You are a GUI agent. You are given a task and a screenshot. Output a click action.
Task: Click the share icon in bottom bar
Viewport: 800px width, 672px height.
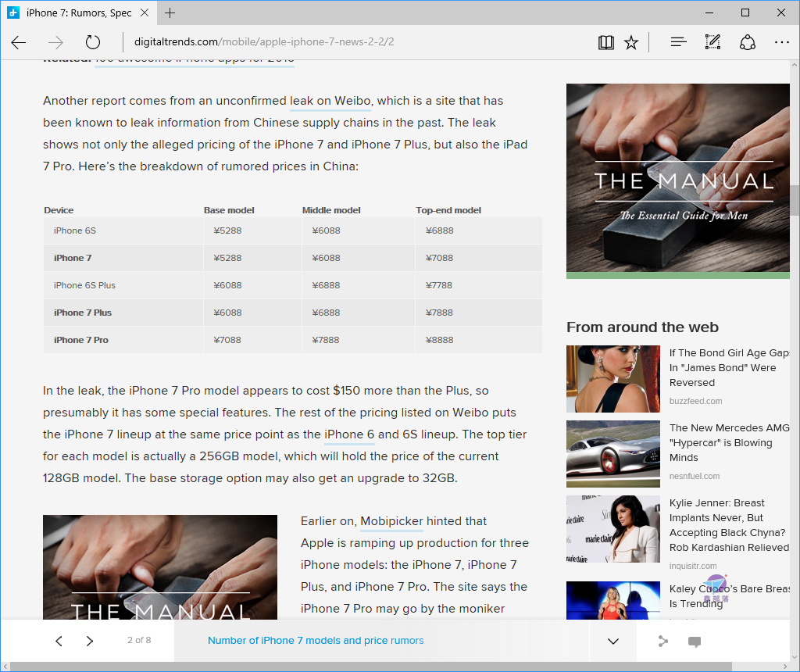662,642
